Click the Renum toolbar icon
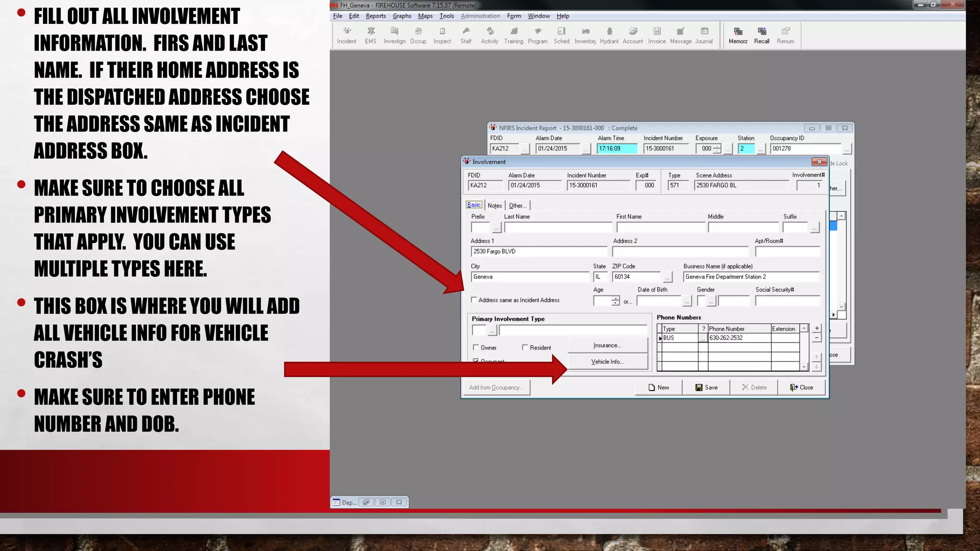 tap(785, 35)
